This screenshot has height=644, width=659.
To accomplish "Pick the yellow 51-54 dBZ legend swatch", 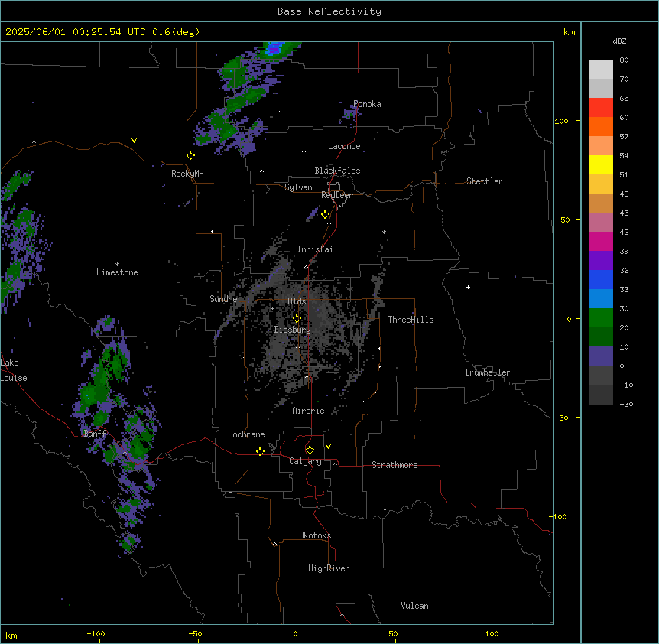I will 601,165.
